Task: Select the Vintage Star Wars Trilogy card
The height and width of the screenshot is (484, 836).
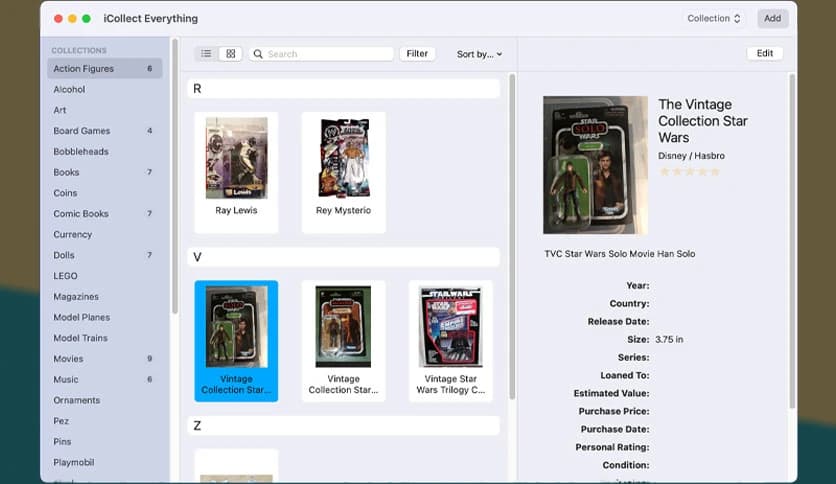Action: click(451, 341)
